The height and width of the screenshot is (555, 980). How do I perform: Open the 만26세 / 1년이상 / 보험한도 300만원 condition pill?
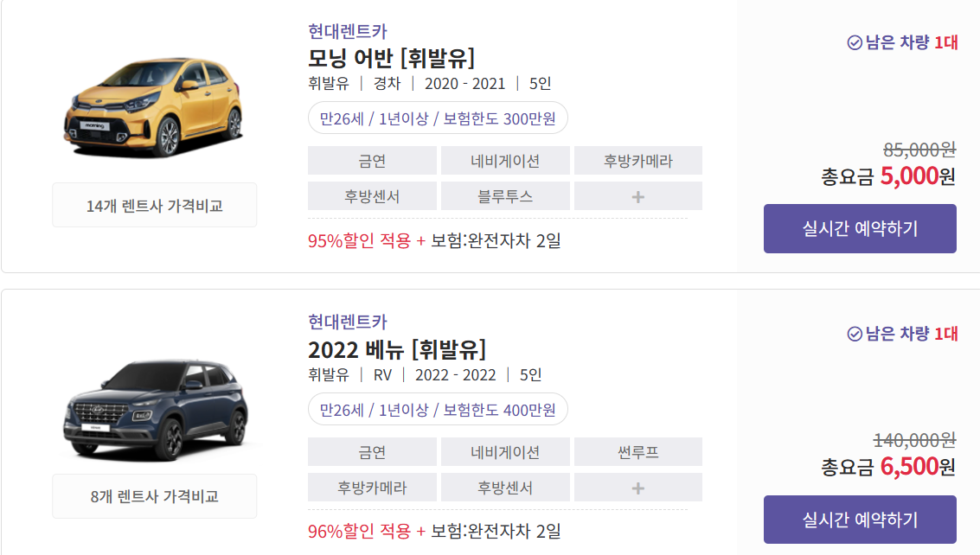437,118
